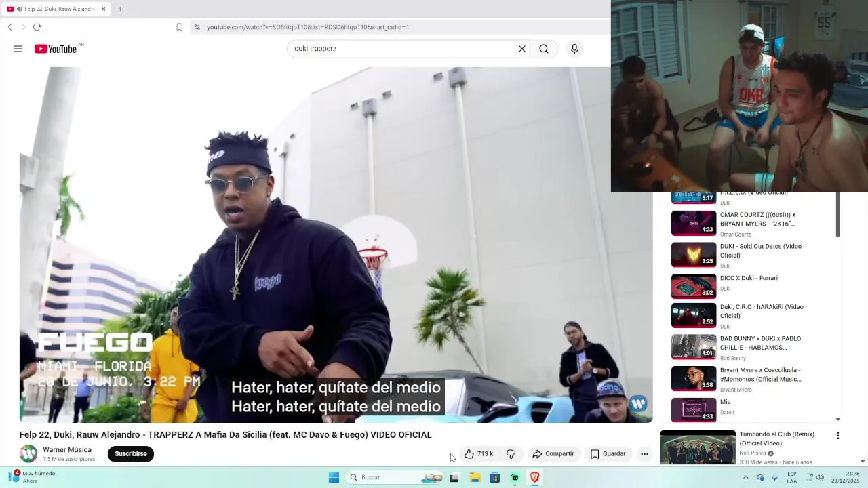Go to YouTube home via logo
The height and width of the screenshot is (488, 868).
click(56, 49)
